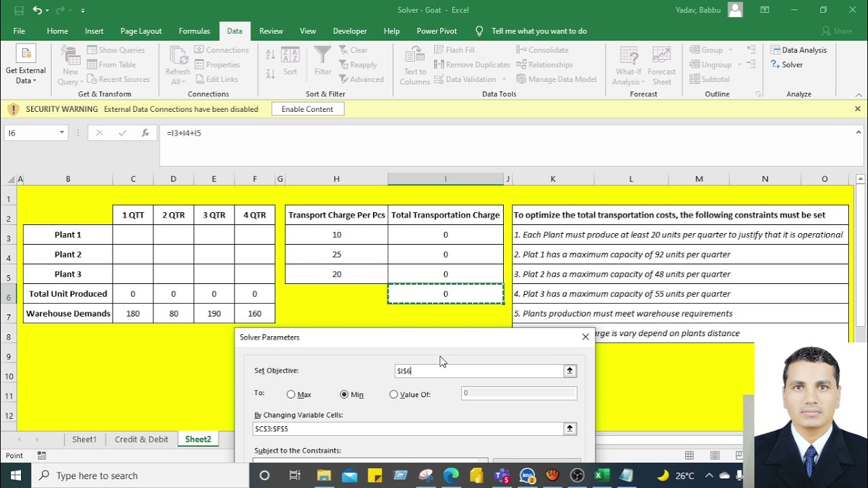Select the Min radio button
Screen dimensions: 868x488
coord(344,394)
